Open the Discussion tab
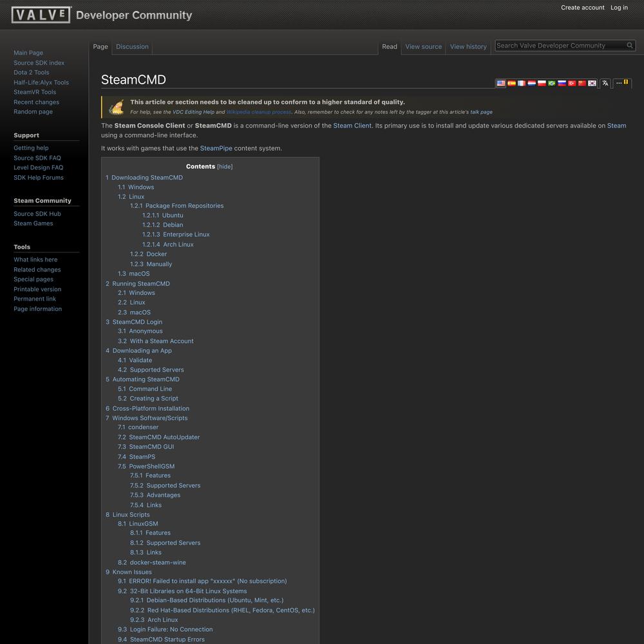This screenshot has width=644, height=644. [x=132, y=47]
